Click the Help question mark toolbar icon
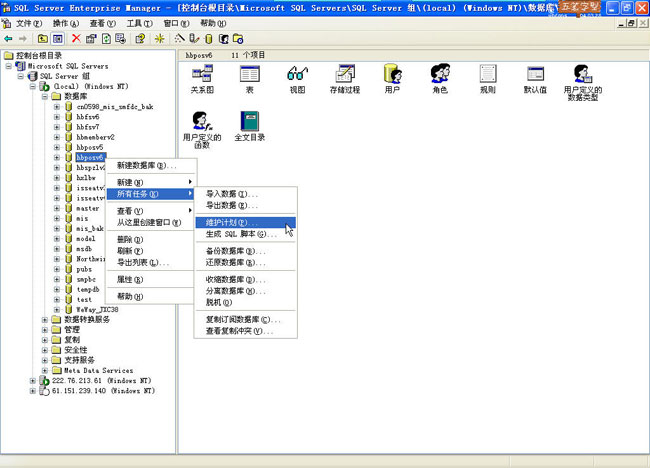The image size is (650, 468). coord(140,39)
